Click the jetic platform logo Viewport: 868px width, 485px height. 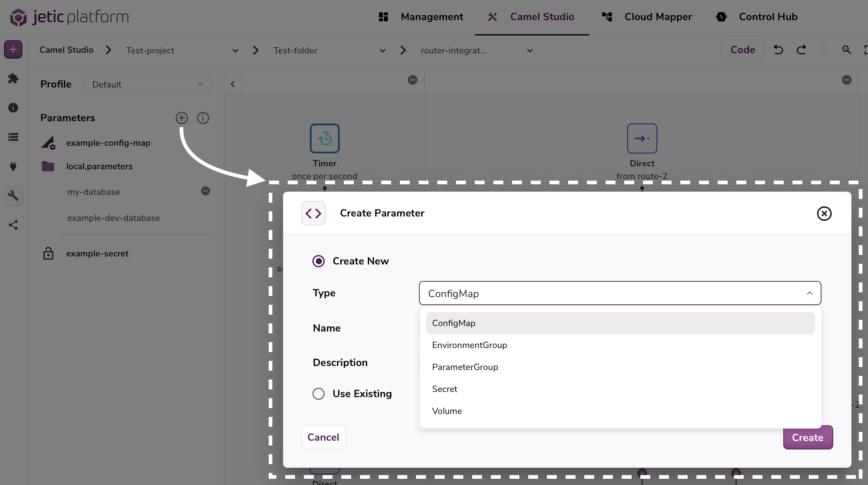tap(70, 17)
